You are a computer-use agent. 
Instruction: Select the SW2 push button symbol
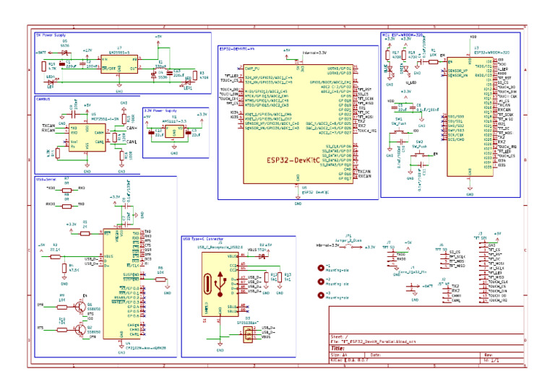pyautogui.click(x=420, y=154)
